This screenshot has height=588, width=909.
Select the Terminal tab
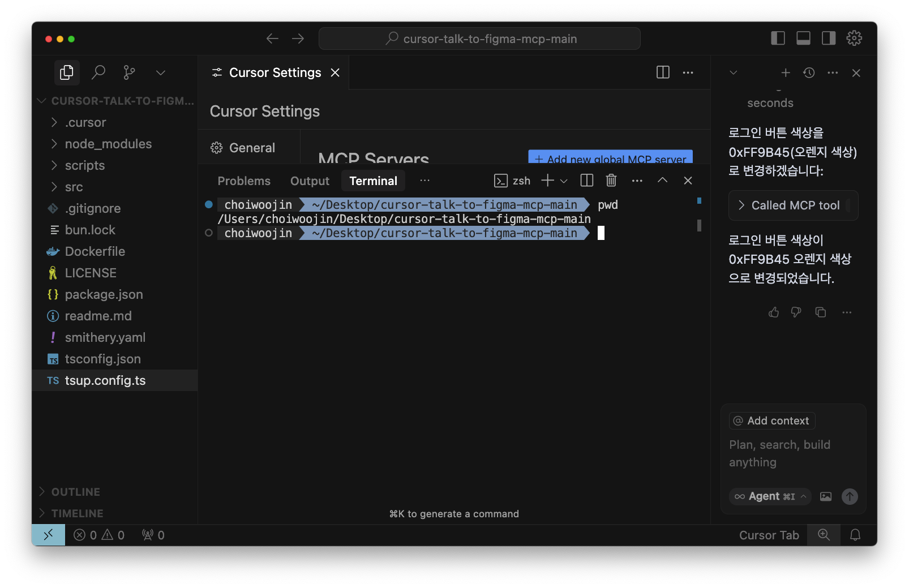(373, 181)
